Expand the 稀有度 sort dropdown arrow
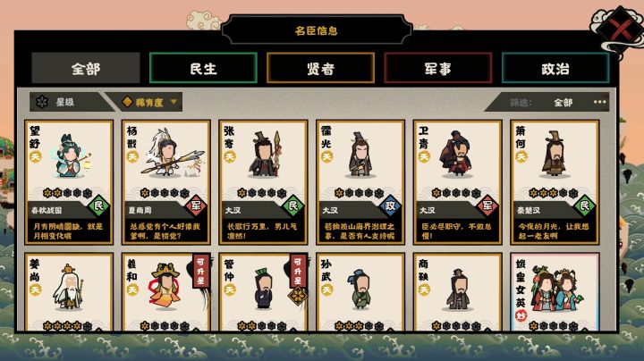The width and height of the screenshot is (644, 361). pos(174,102)
